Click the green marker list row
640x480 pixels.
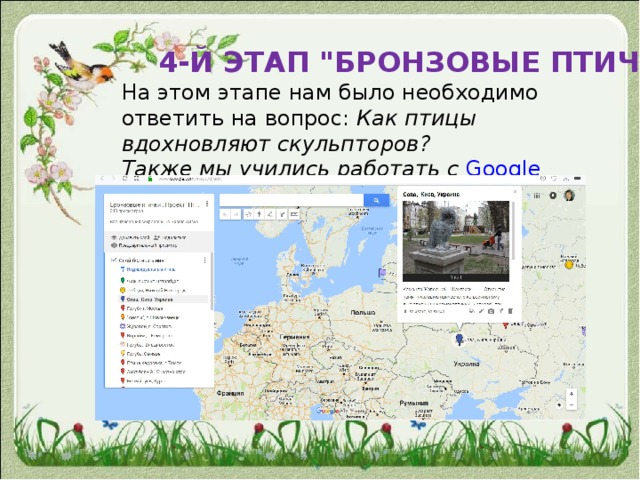pyautogui.click(x=149, y=281)
